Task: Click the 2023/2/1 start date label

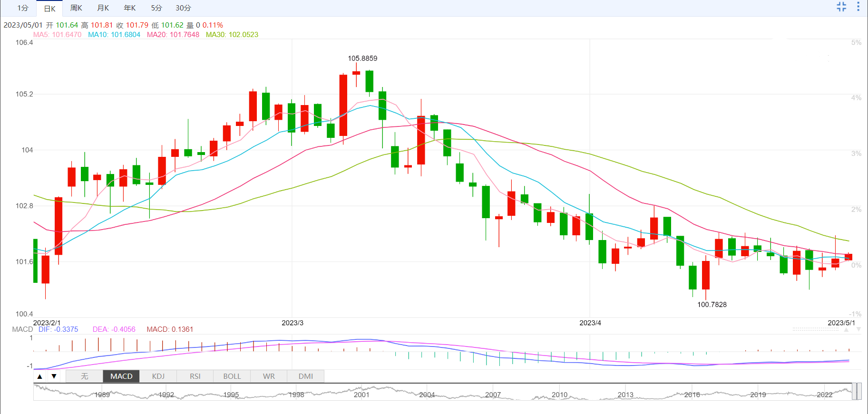Action: pos(47,323)
